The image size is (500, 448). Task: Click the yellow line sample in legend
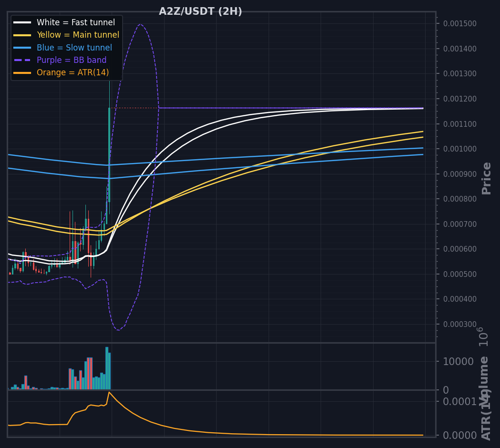click(x=22, y=35)
